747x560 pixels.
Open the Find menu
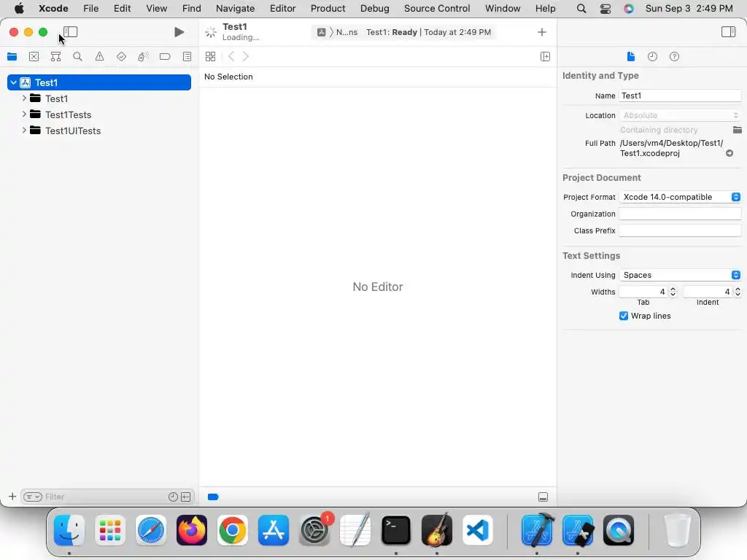tap(192, 9)
